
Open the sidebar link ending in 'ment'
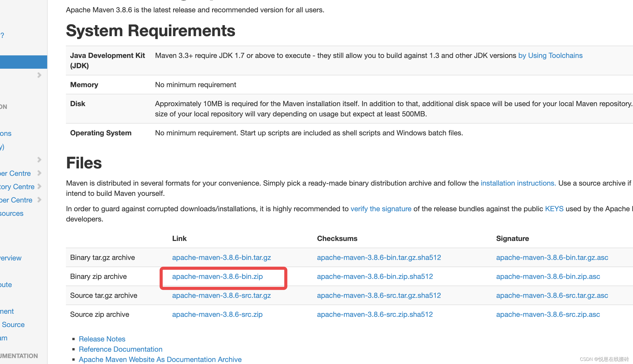7,311
